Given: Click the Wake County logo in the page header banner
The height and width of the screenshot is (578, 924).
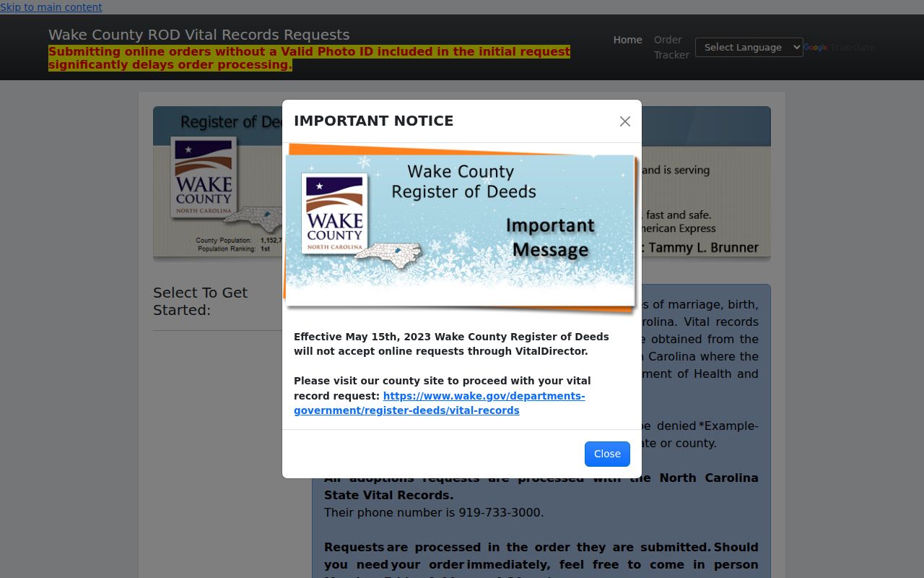Looking at the screenshot, I should tap(204, 177).
